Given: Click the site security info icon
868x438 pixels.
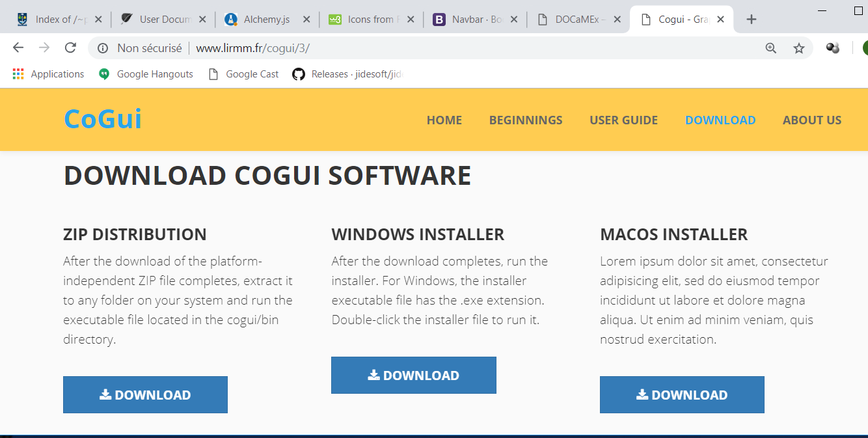Looking at the screenshot, I should [102, 48].
